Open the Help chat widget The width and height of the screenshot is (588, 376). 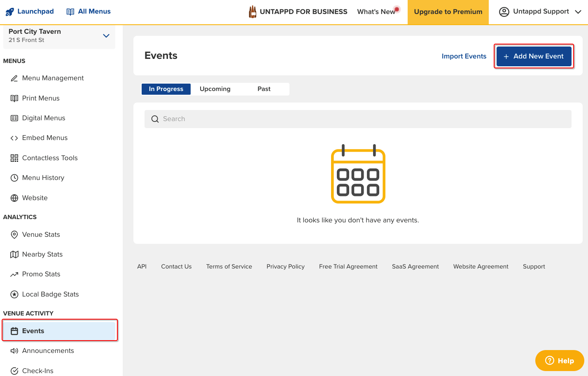(x=559, y=361)
